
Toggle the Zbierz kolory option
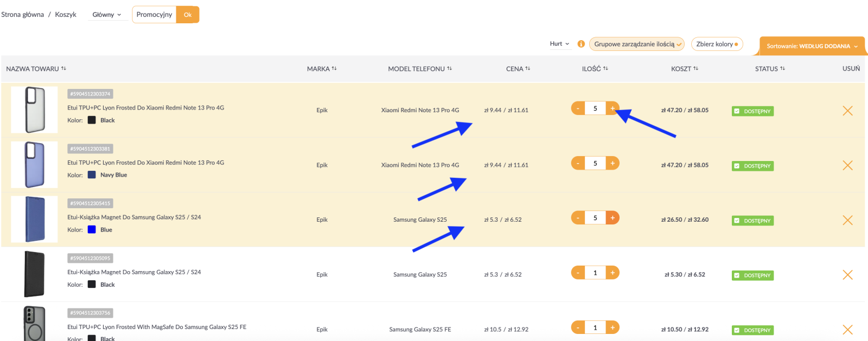[x=716, y=44]
